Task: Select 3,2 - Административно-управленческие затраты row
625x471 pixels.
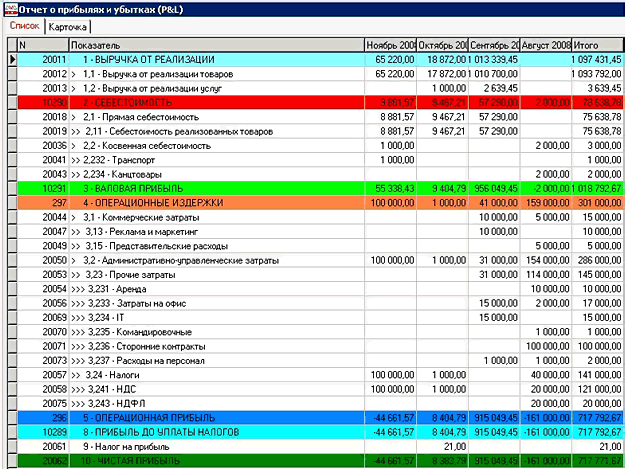Action: point(320,261)
